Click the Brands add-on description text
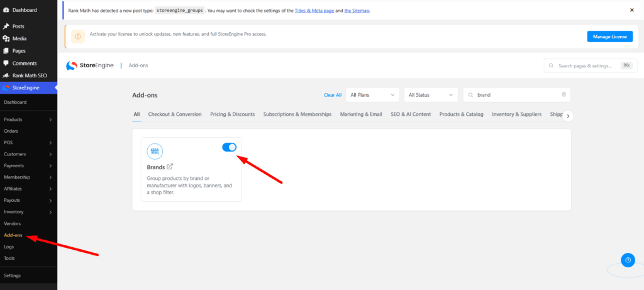Viewport: 644px width, 290px height. click(x=189, y=185)
